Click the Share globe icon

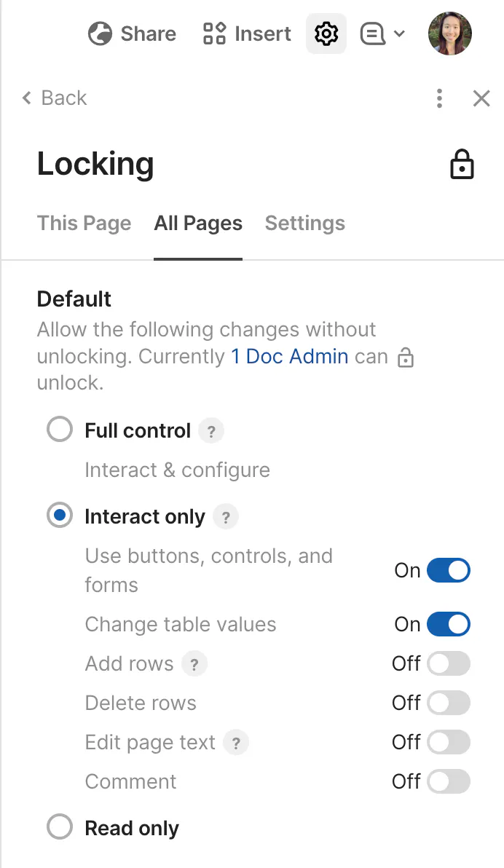(100, 34)
